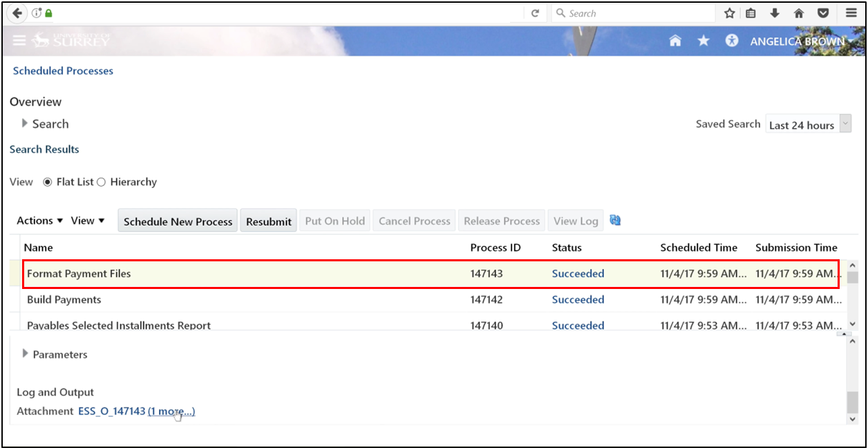Open browser downloads via the down-arrow icon
This screenshot has width=868, height=448.
pyautogui.click(x=775, y=12)
